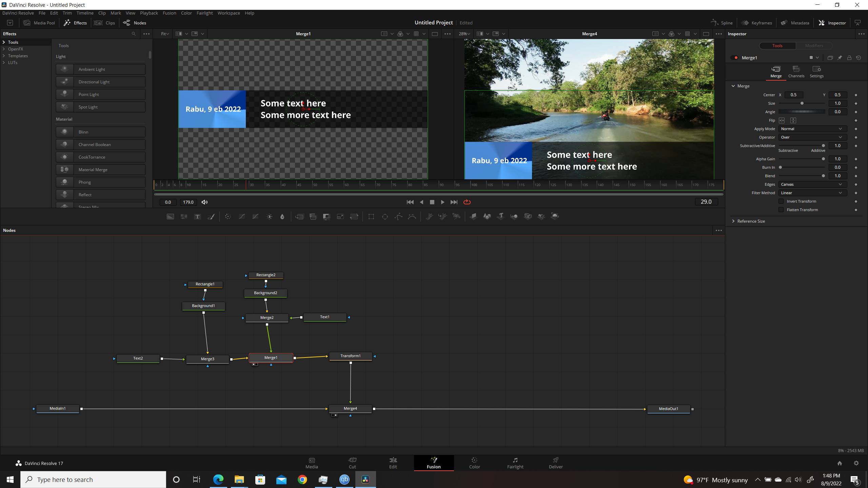Switch to the Settings tab in Inspector
The height and width of the screenshot is (488, 868).
816,72
